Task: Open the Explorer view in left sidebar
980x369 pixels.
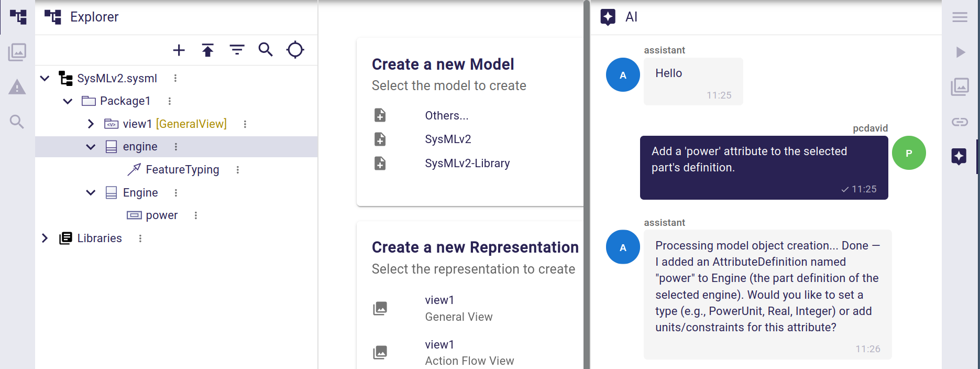Action: [x=18, y=17]
